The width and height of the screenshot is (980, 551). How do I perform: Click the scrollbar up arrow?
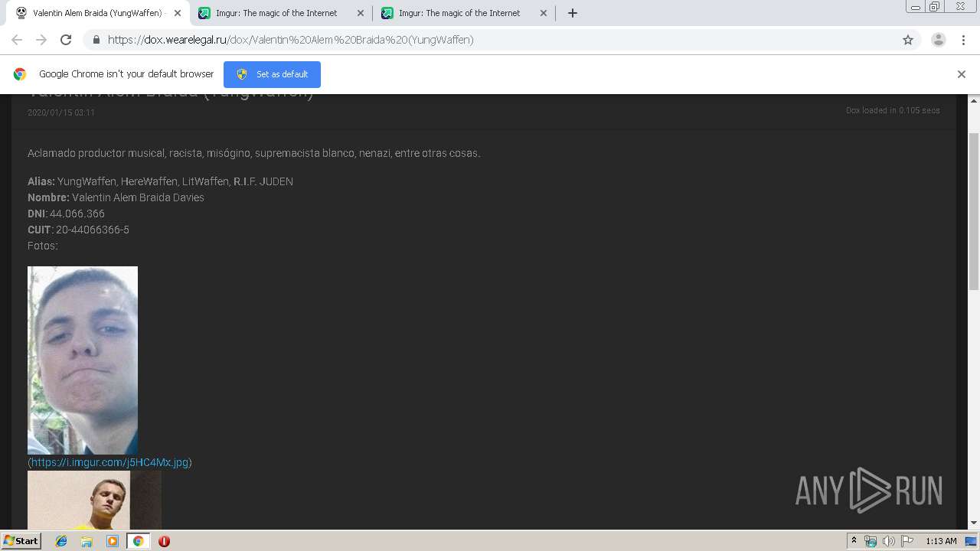pyautogui.click(x=974, y=100)
